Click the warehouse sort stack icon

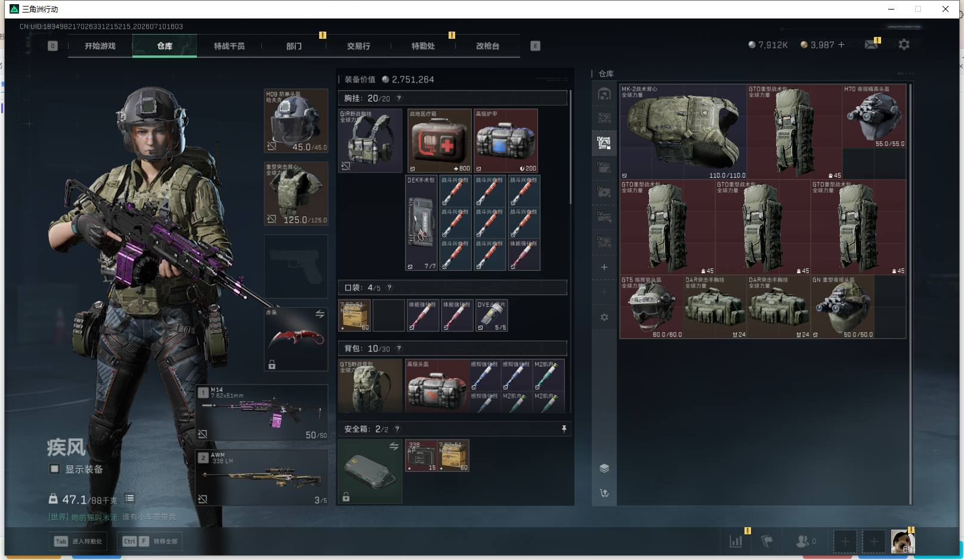(x=604, y=468)
